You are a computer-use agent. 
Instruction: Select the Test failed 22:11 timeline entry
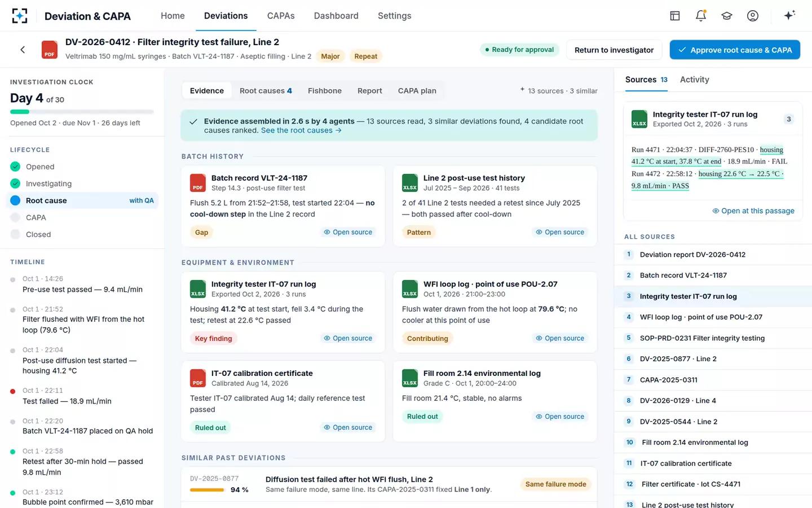point(82,396)
